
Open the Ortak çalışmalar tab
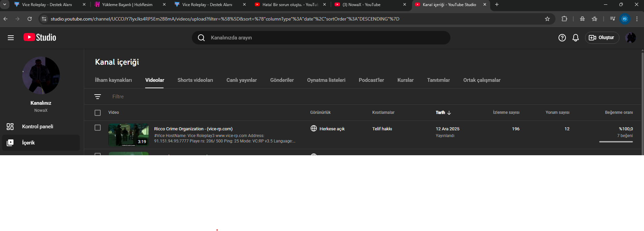point(482,80)
